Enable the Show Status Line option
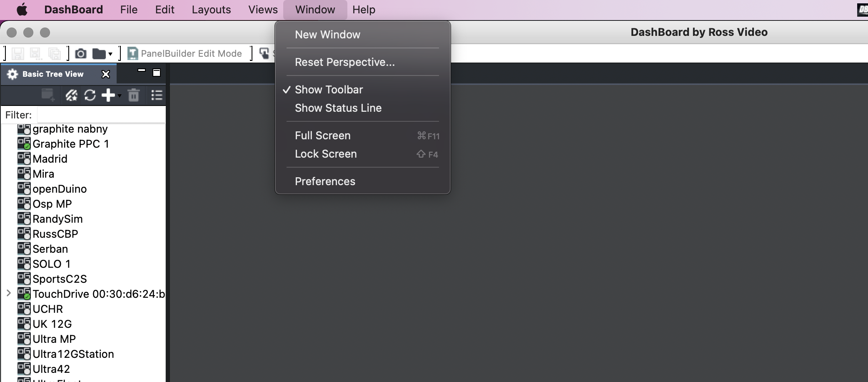This screenshot has height=382, width=868. (x=338, y=108)
